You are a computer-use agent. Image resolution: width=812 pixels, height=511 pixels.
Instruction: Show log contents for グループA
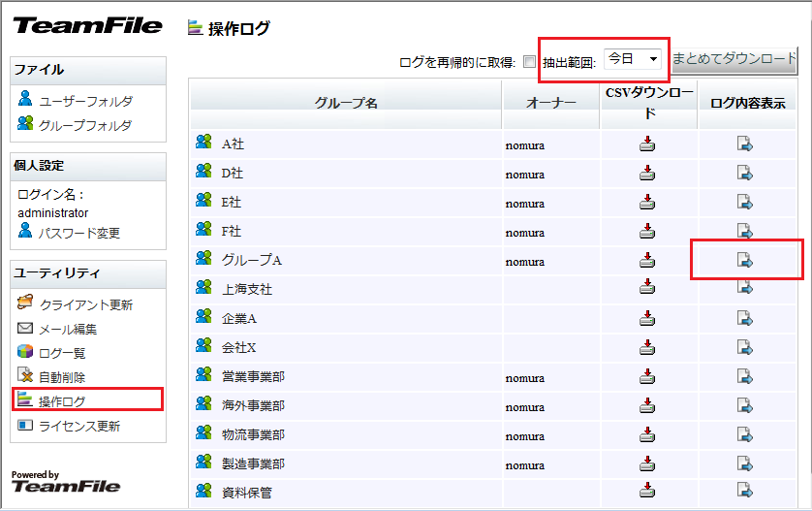(x=744, y=260)
